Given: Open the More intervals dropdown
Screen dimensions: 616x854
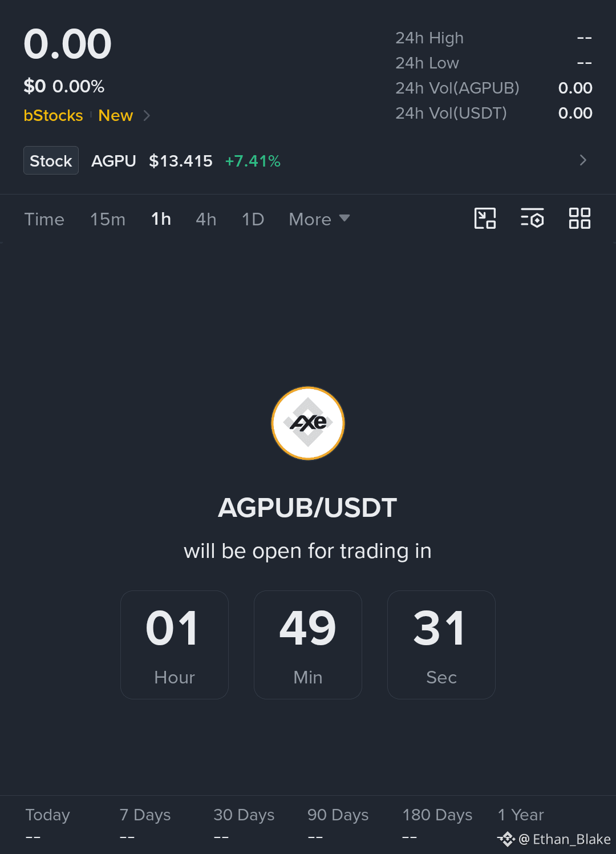Looking at the screenshot, I should 319,219.
